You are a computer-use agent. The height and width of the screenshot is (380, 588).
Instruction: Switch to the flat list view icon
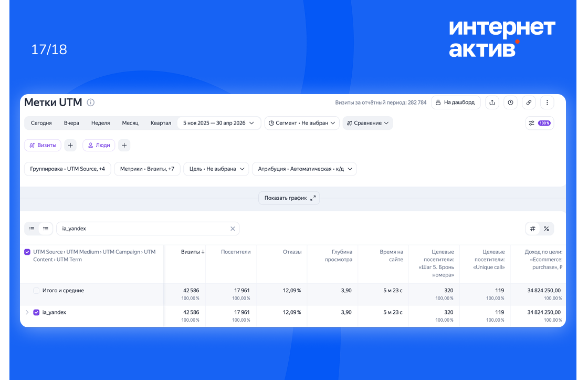coord(32,229)
